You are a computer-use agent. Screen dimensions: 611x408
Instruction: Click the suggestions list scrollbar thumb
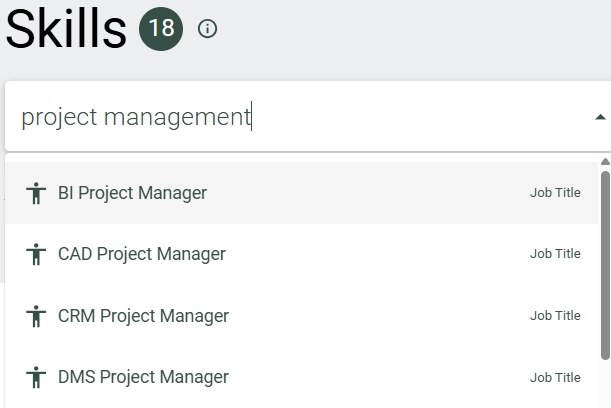(605, 265)
